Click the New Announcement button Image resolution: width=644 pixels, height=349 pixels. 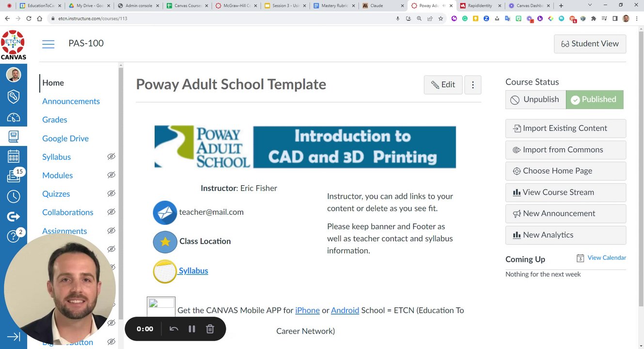[565, 214]
